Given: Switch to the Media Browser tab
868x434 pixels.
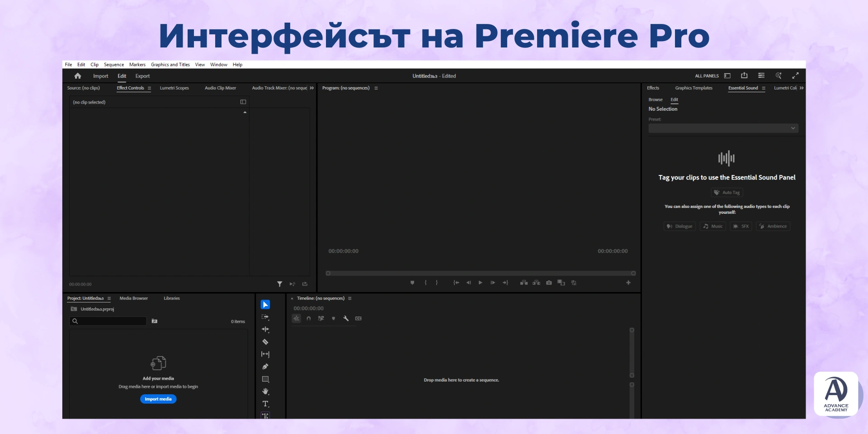Looking at the screenshot, I should 133,298.
